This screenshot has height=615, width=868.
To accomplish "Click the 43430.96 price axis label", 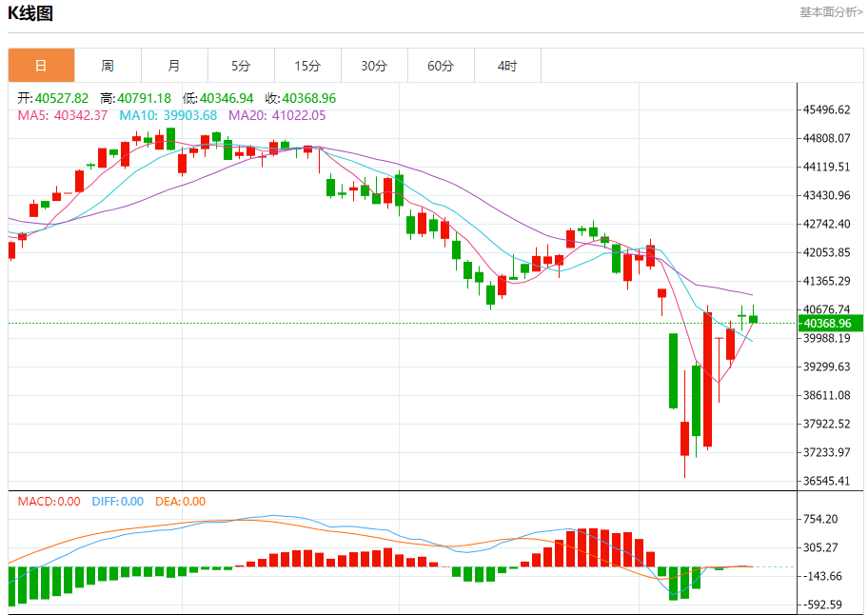I will 827,195.
